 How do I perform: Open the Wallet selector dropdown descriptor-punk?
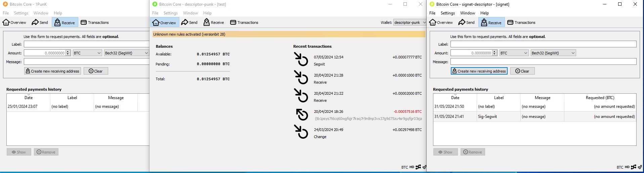tap(410, 23)
